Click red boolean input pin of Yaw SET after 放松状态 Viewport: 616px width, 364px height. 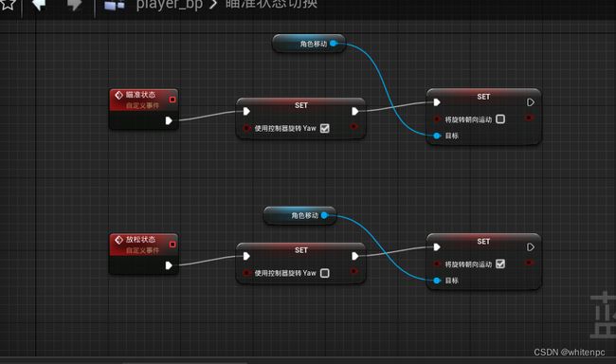(x=246, y=272)
